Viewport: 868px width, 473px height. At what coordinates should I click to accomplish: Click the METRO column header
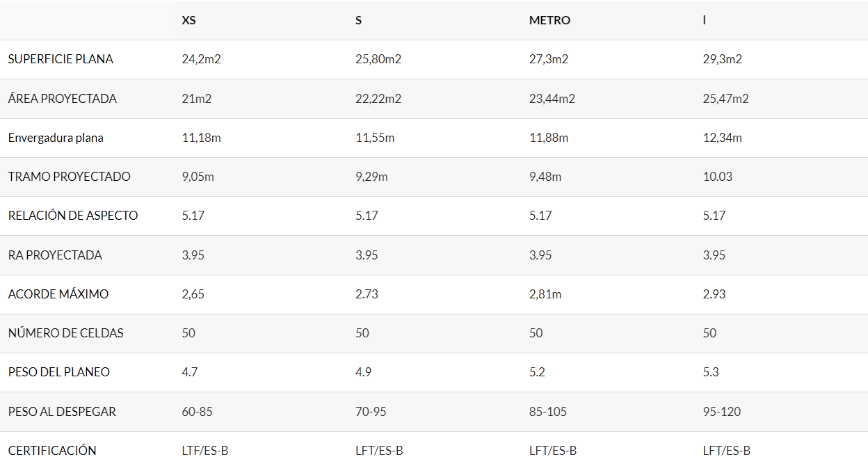click(549, 20)
